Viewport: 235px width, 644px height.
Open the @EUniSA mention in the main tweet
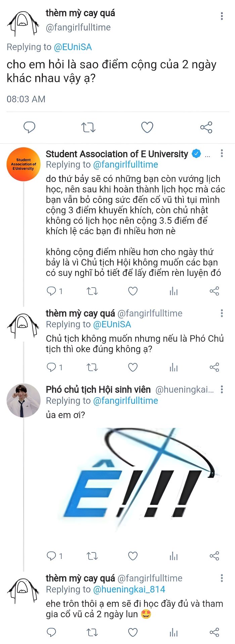click(73, 47)
